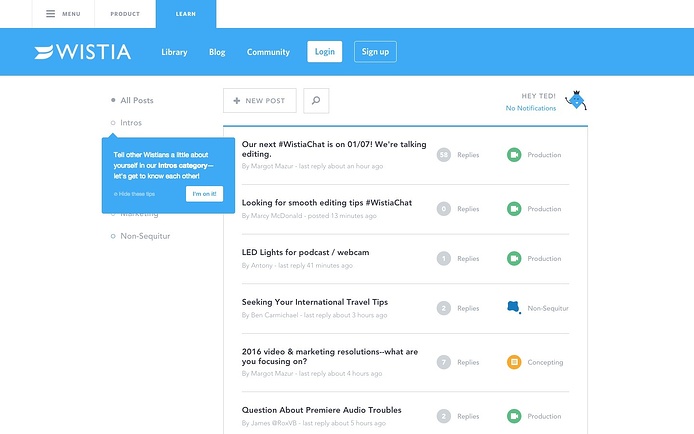The image size is (694, 434).
Task: Open All Posts category
Action: tap(137, 100)
